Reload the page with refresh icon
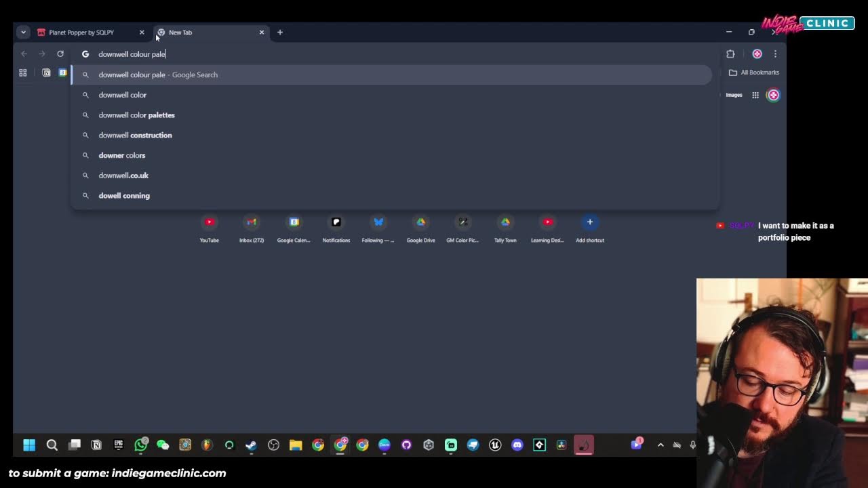 60,54
